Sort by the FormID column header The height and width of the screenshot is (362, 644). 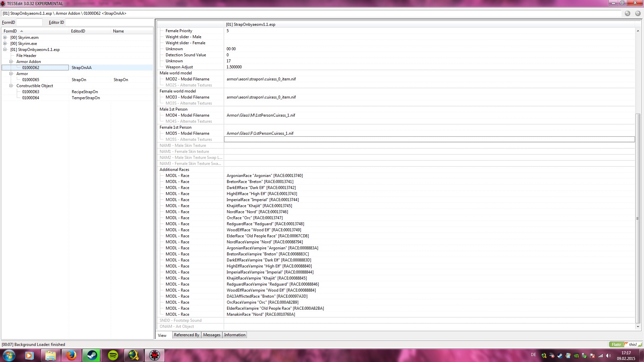35,31
